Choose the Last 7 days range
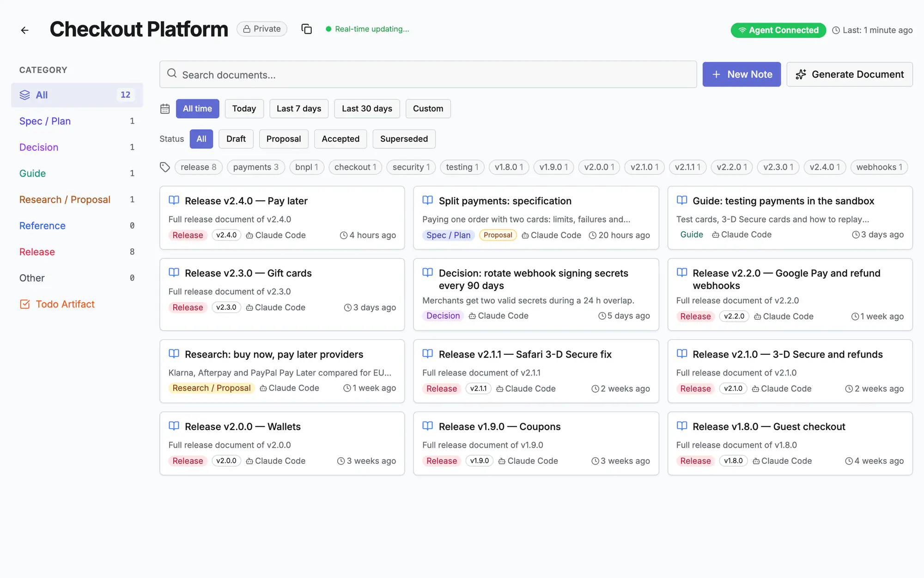This screenshot has height=578, width=924. coord(299,109)
